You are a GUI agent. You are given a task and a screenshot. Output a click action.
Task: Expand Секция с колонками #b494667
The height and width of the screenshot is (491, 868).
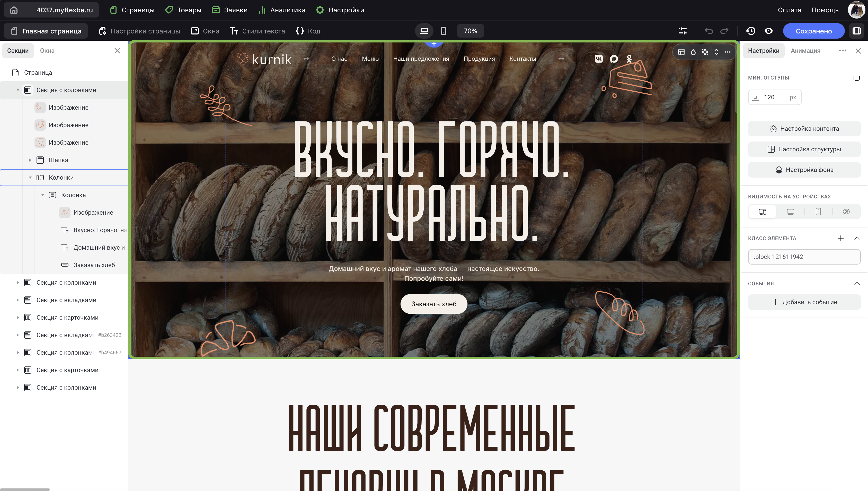18,353
